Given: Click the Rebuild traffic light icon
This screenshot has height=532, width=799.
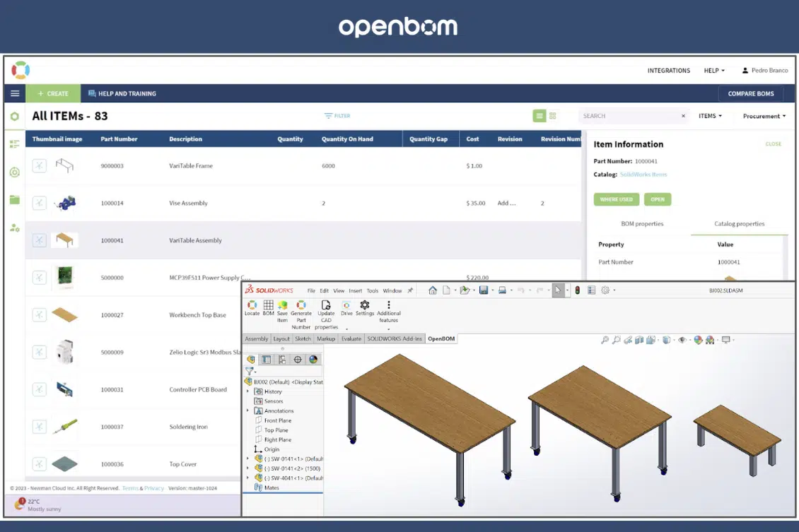Looking at the screenshot, I should click(x=578, y=290).
